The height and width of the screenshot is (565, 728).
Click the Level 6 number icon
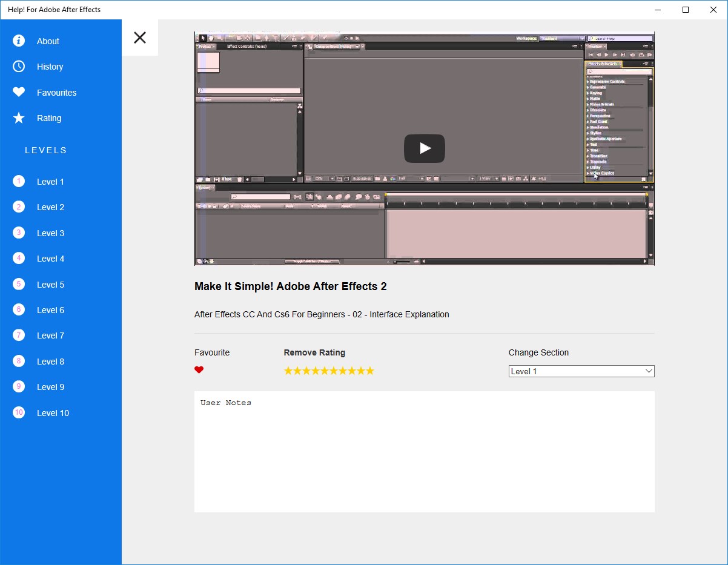coord(19,309)
